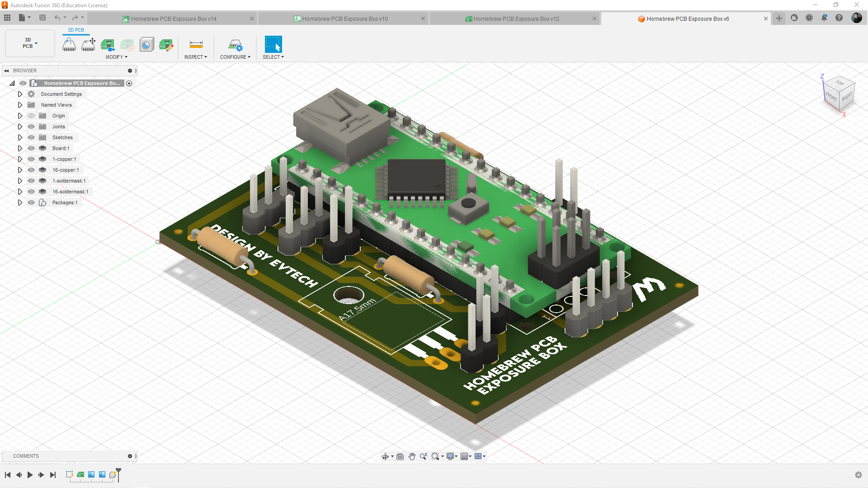Open timeline settings gear
Viewport: 868px width, 488px height.
(x=859, y=475)
